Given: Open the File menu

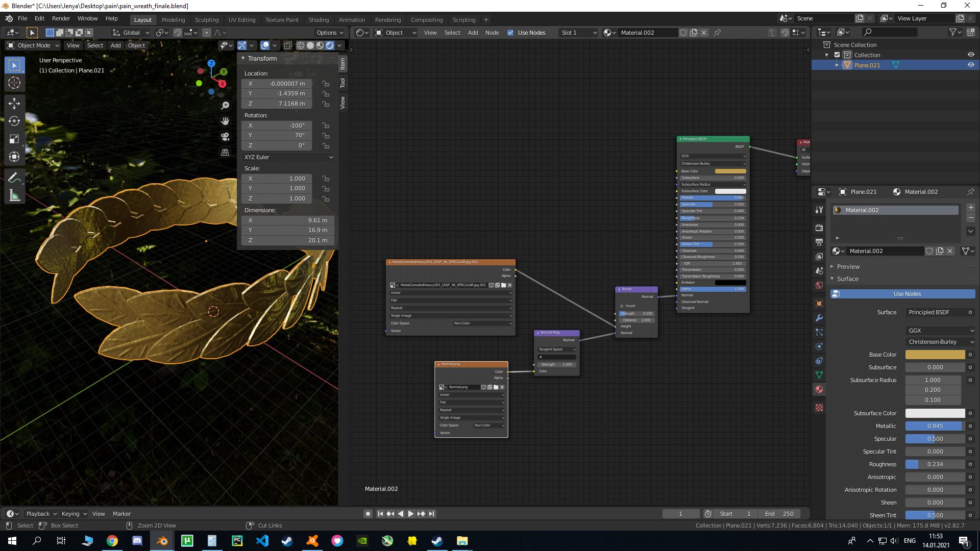Looking at the screenshot, I should (x=22, y=18).
